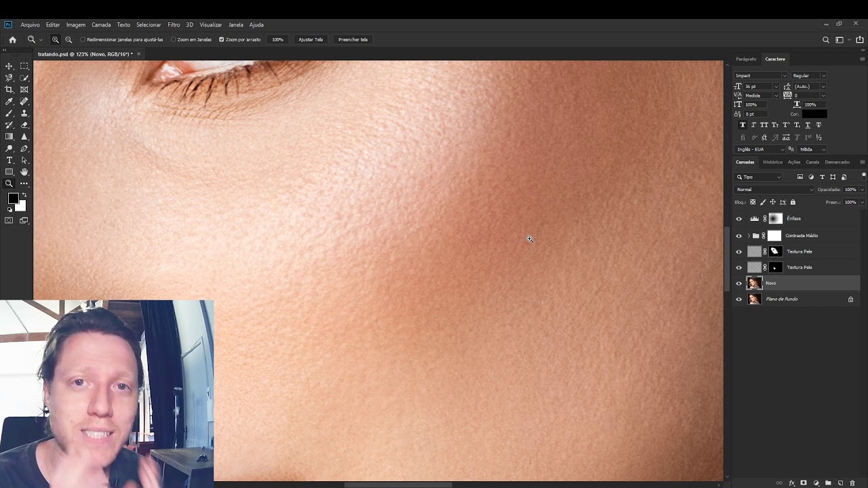This screenshot has width=868, height=488.
Task: Select the Rectangular Marquee tool
Action: 24,66
